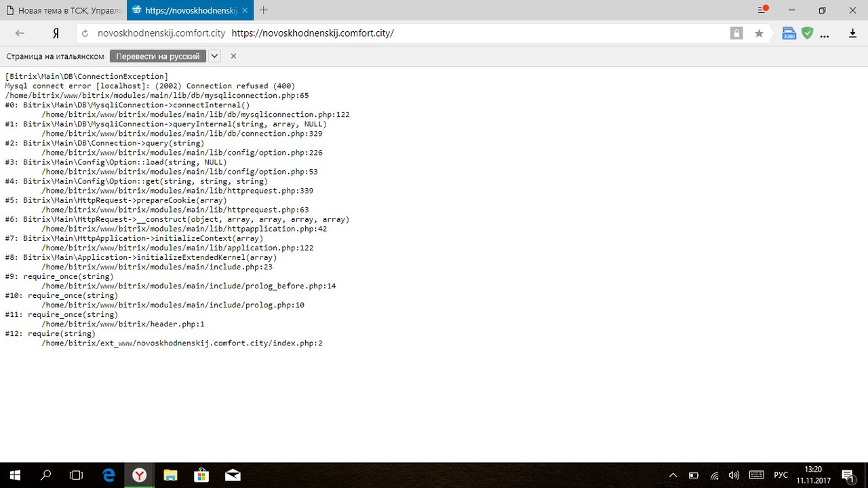The image size is (868, 488).
Task: Click '#3: ...Option::load' trace line
Action: [x=116, y=162]
